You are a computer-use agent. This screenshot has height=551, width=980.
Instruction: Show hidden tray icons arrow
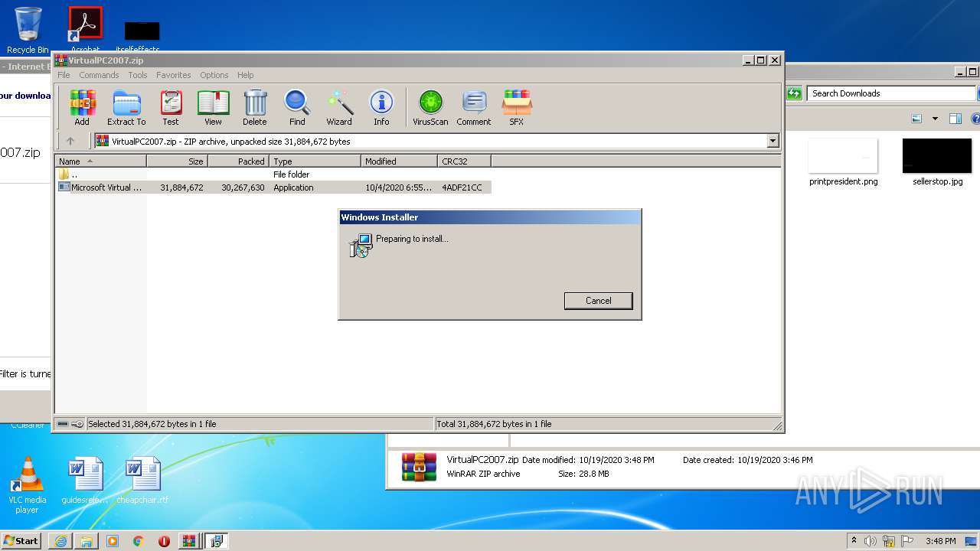tap(854, 541)
